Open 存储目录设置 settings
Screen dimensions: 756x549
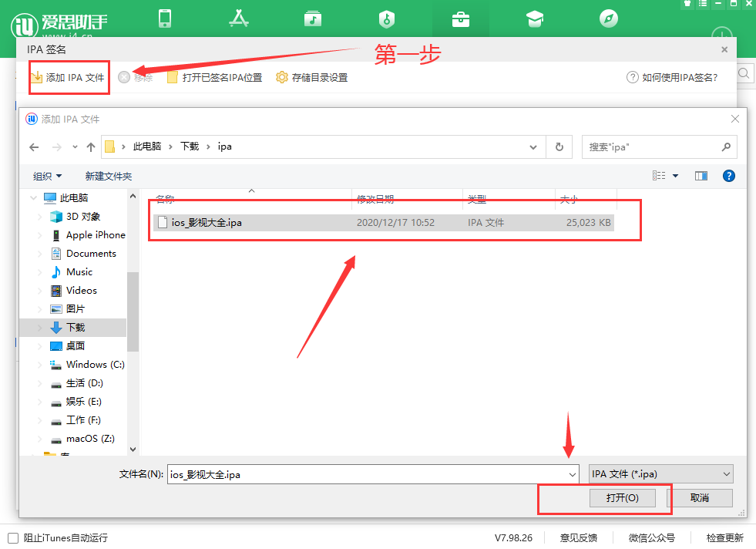311,78
